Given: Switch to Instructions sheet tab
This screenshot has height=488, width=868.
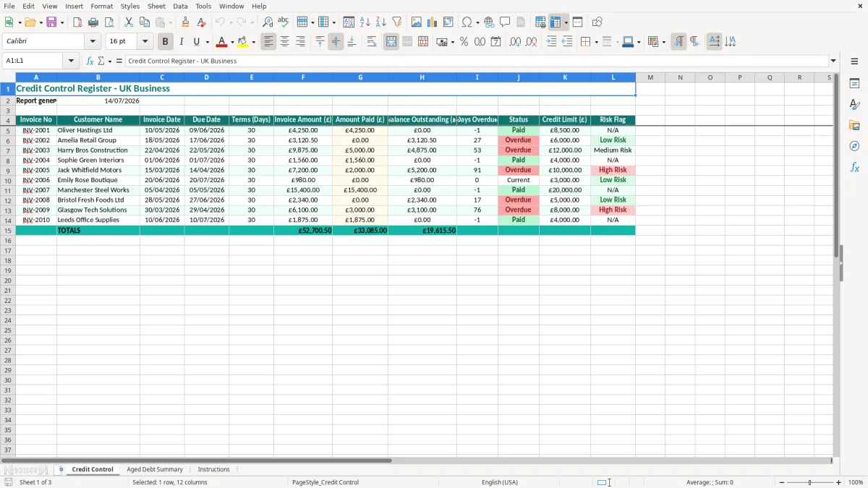Looking at the screenshot, I should (213, 469).
